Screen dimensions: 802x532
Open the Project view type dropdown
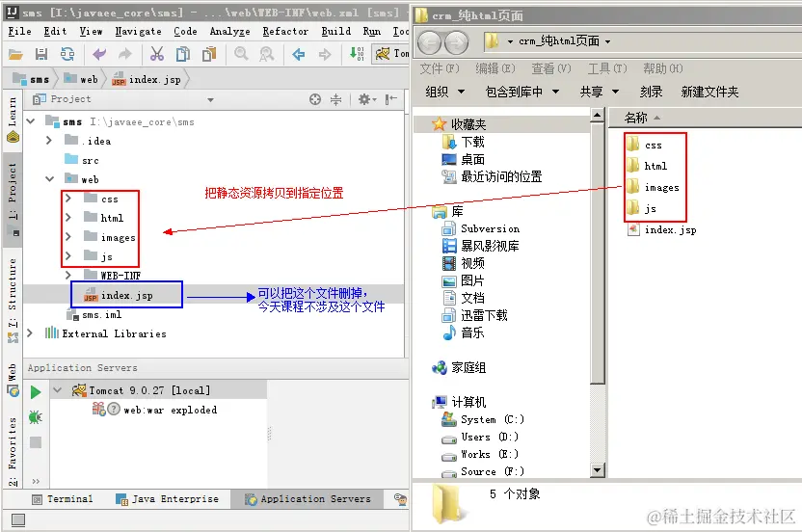coord(210,100)
